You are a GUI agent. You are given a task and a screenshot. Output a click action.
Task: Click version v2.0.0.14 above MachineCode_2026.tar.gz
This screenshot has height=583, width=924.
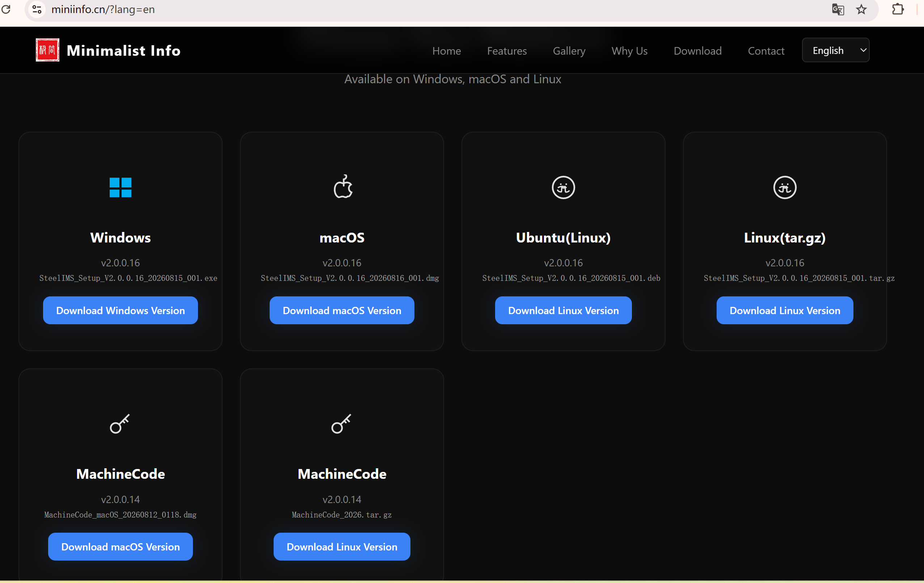[342, 499]
